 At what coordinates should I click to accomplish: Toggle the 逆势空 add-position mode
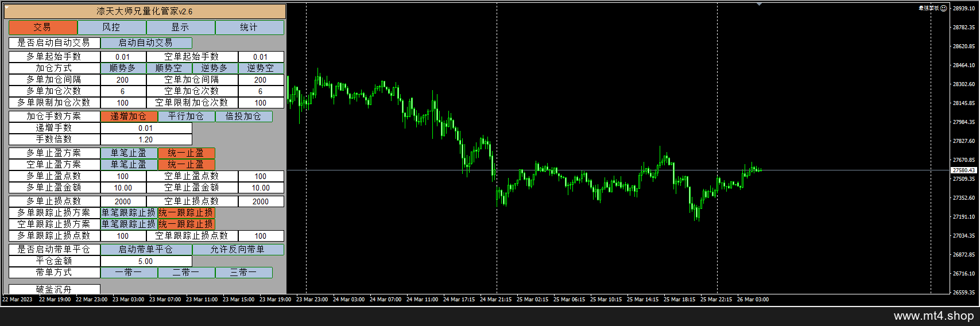(x=261, y=68)
